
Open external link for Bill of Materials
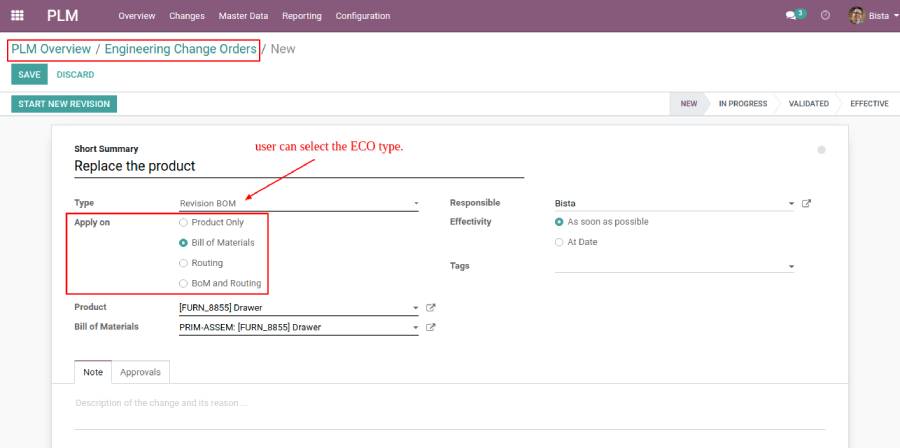[x=431, y=327]
